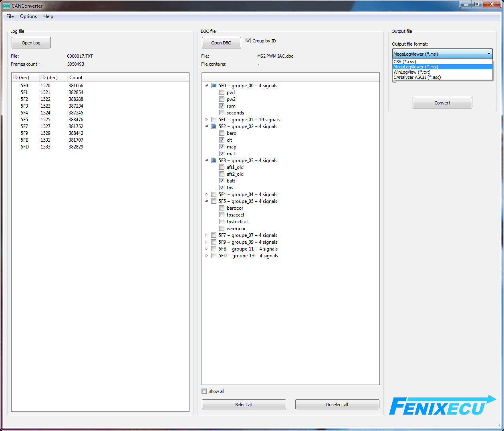The image size is (504, 431).
Task: Select the 5F3 row in log table
Action: tap(24, 106)
